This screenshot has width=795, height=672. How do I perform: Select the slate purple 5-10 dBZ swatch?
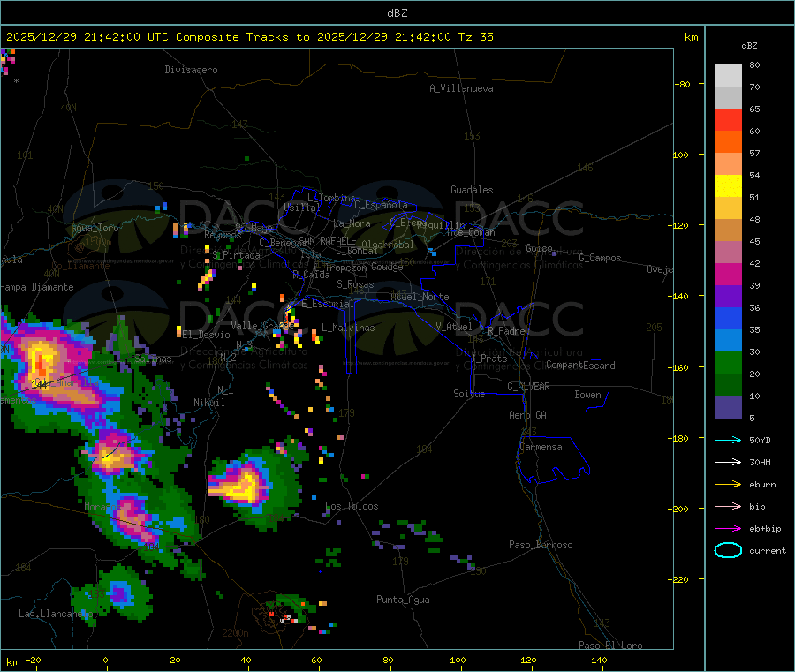pos(728,407)
